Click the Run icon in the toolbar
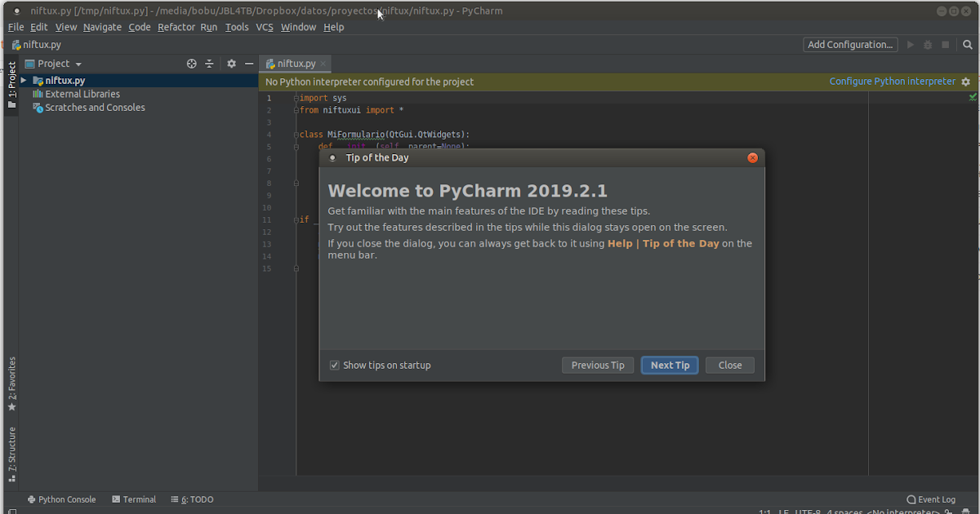The width and height of the screenshot is (980, 514). (910, 45)
